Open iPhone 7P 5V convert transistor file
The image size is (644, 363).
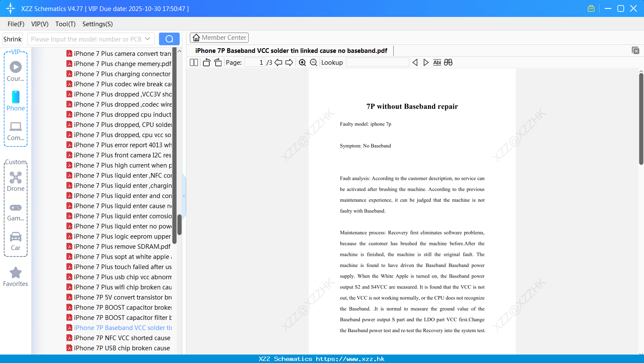pos(119,297)
